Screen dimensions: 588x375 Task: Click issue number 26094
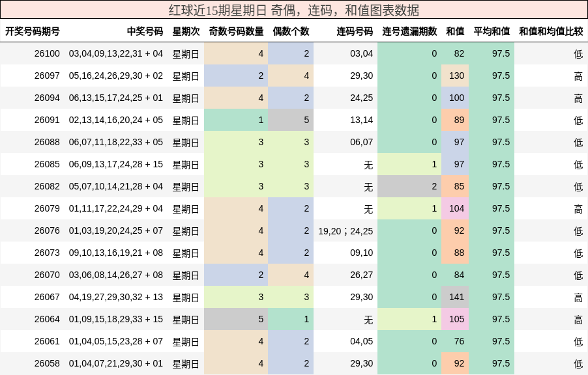(x=47, y=98)
